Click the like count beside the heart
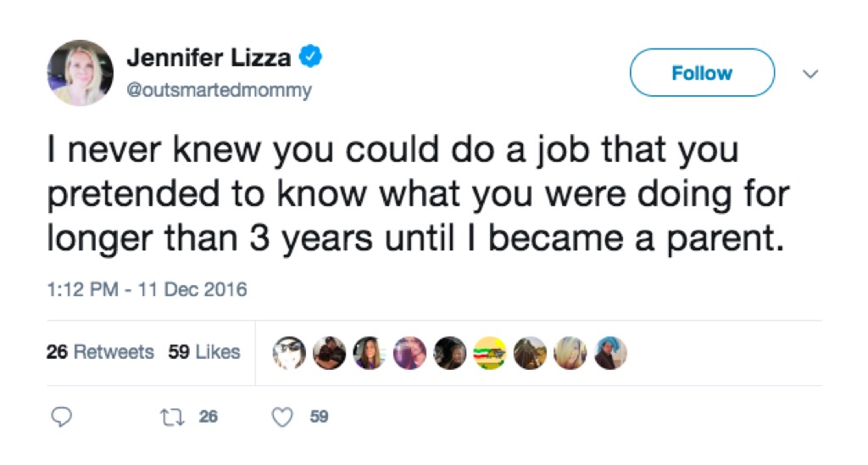Image resolution: width=868 pixels, height=465 pixels. (319, 417)
